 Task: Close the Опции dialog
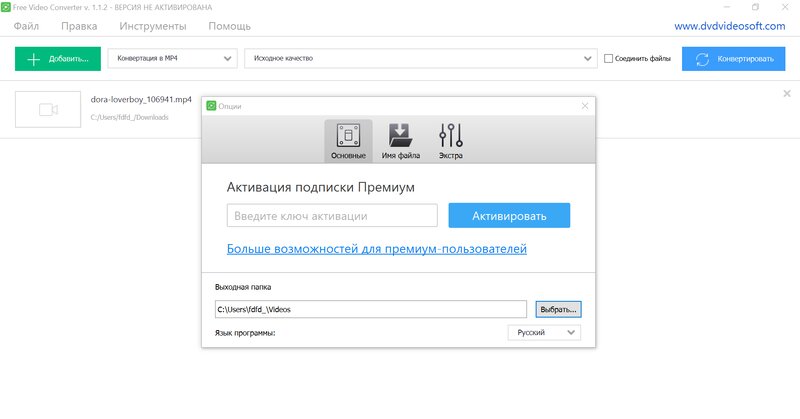point(585,106)
